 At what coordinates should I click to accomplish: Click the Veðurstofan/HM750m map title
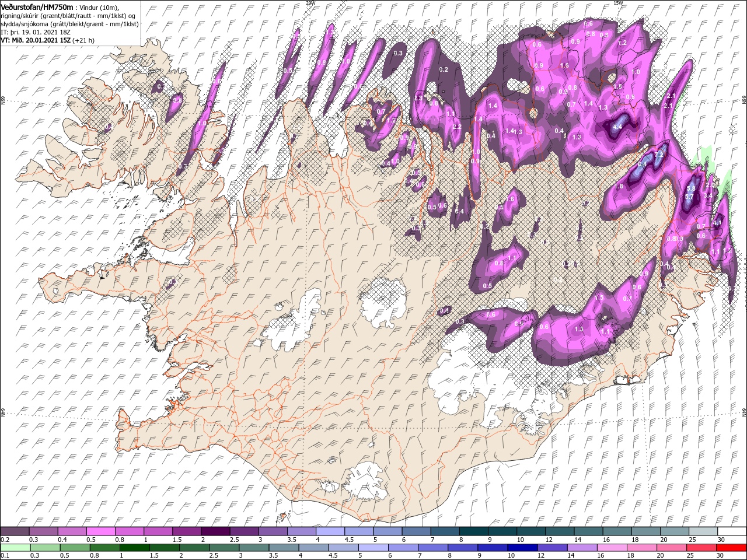pos(37,6)
